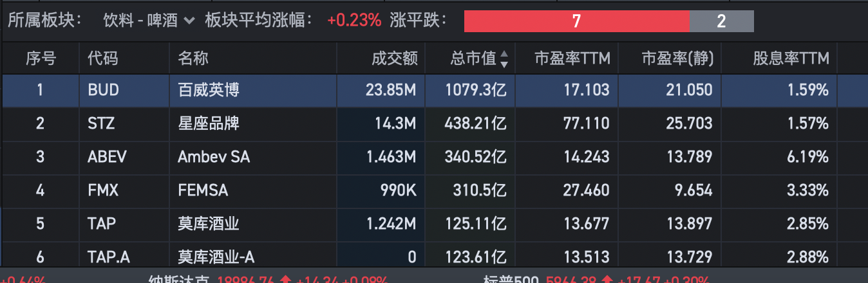Click the 1079.3亿 market cap value
The width and height of the screenshot is (868, 283).
pos(476,90)
